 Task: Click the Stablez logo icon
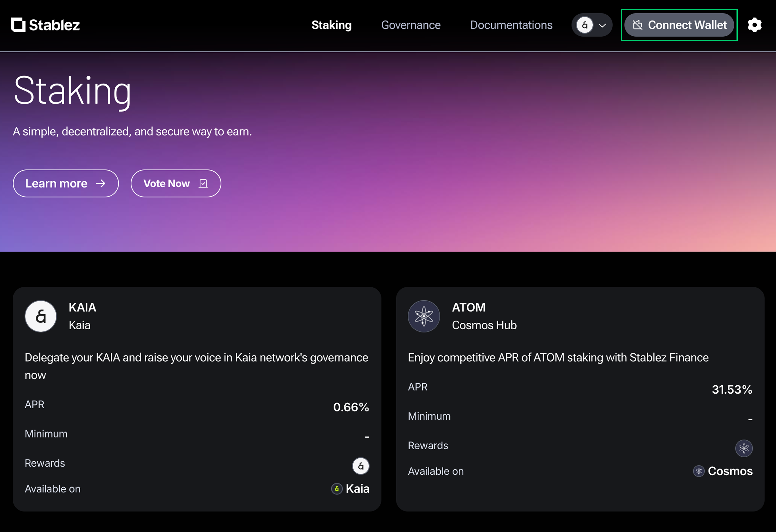[x=18, y=25]
